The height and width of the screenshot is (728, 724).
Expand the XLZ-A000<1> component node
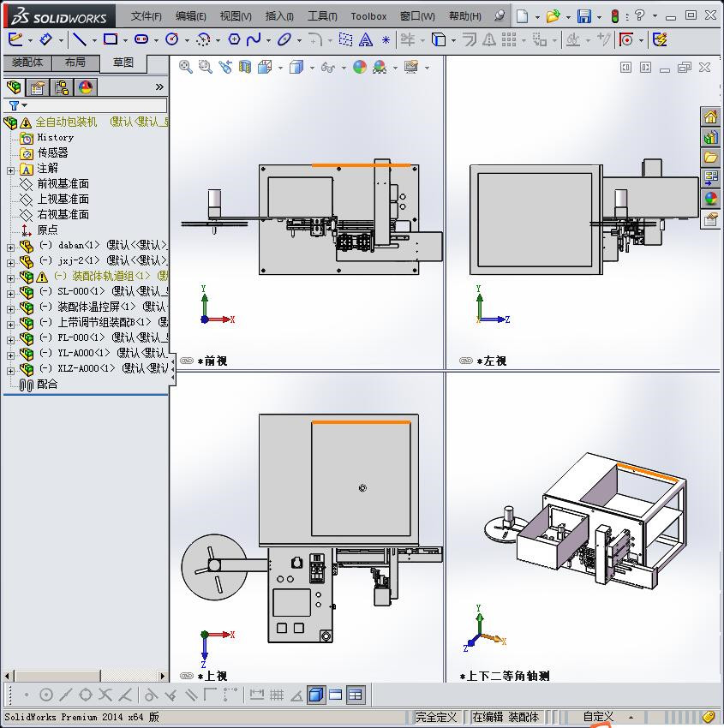click(x=10, y=371)
